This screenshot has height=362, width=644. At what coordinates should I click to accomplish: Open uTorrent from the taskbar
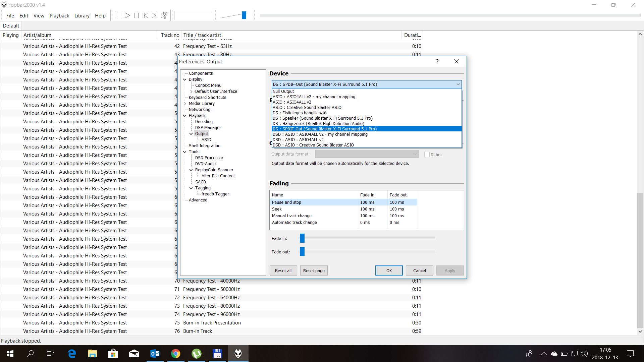point(197,354)
